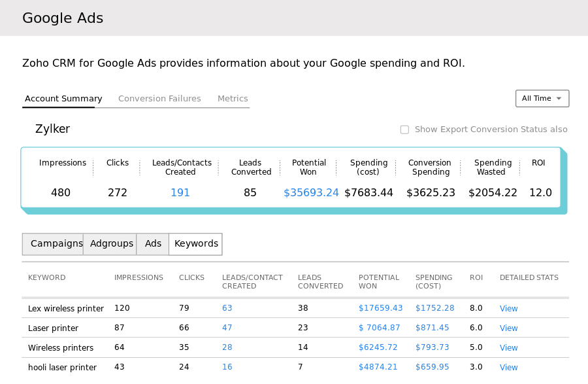
Task: Click the Spending (cost) value $7683.44
Action: click(368, 192)
